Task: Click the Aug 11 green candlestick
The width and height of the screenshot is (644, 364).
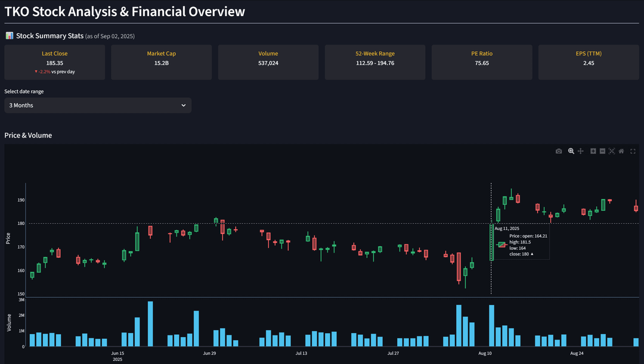Action: (491, 242)
